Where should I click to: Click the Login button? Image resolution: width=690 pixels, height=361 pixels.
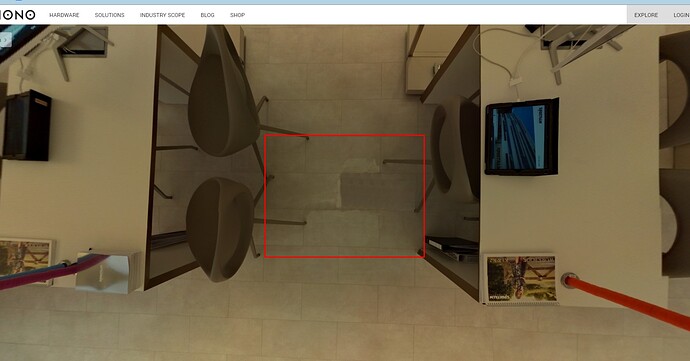(681, 15)
